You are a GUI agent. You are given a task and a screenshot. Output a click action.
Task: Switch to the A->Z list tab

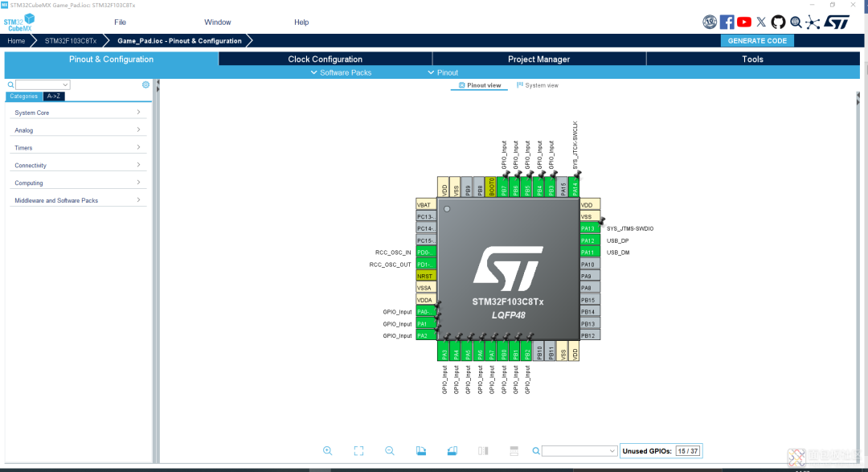pyautogui.click(x=54, y=96)
